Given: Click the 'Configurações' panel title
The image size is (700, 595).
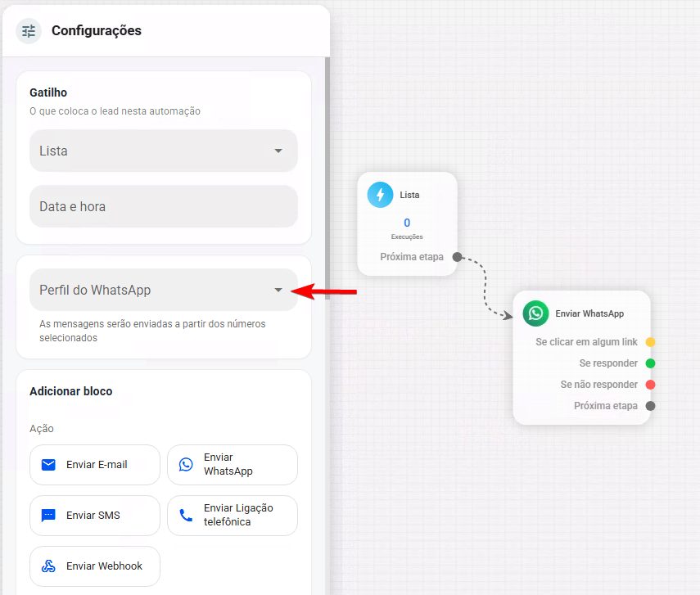Looking at the screenshot, I should click(97, 31).
